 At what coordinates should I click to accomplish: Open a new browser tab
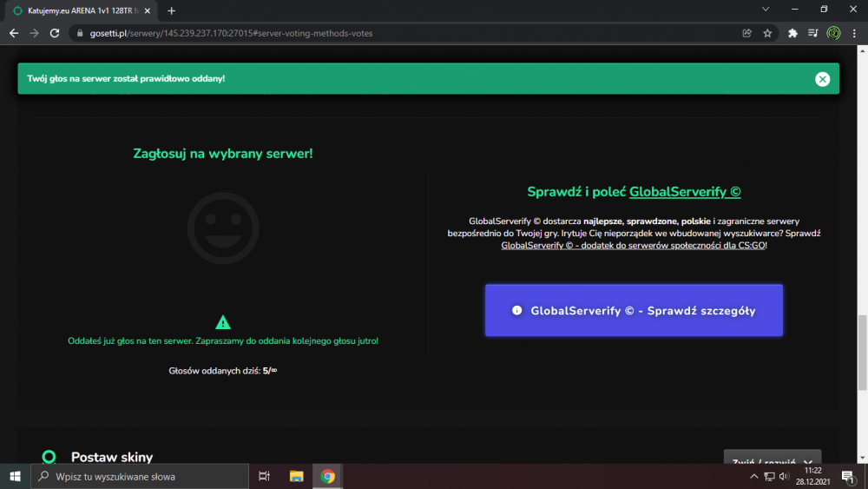click(171, 10)
